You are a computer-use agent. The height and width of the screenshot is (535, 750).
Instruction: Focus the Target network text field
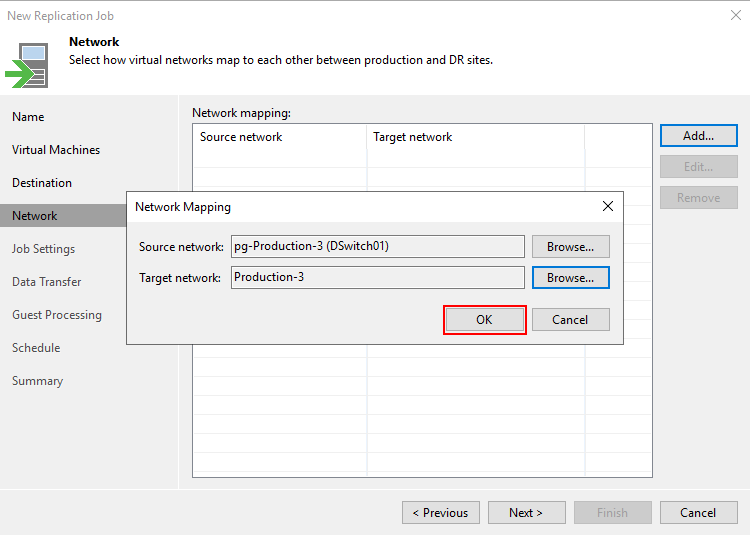[377, 277]
